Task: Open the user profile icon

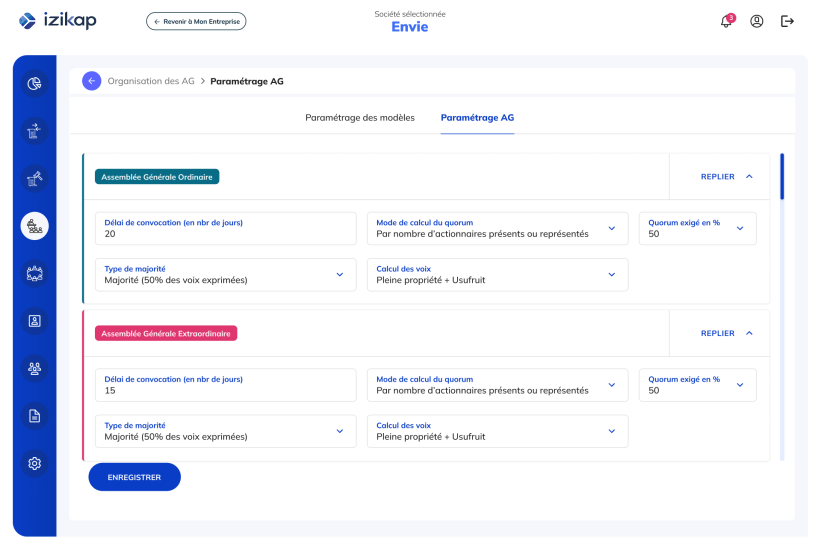Action: pos(757,21)
